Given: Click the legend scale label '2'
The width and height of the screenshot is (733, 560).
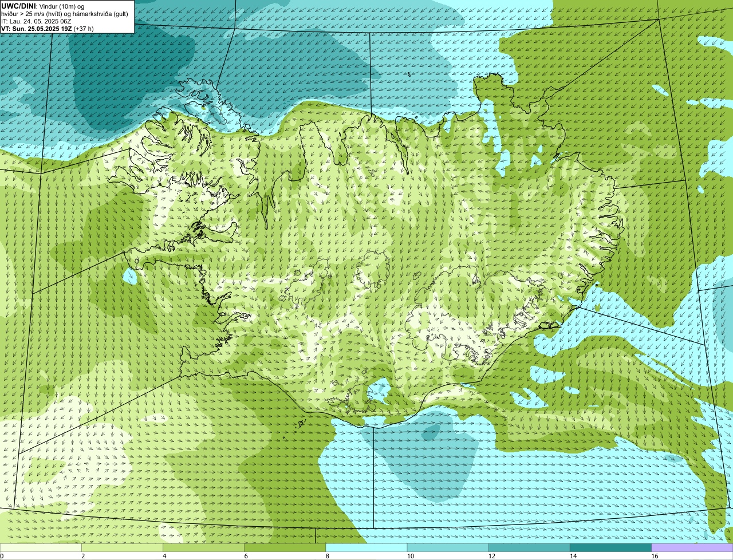Looking at the screenshot, I should [x=83, y=556].
